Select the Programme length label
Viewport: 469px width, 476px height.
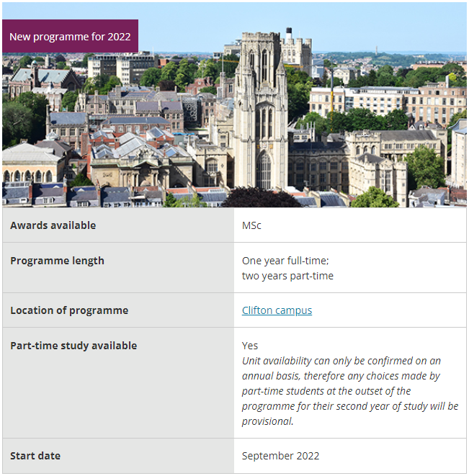tap(57, 261)
